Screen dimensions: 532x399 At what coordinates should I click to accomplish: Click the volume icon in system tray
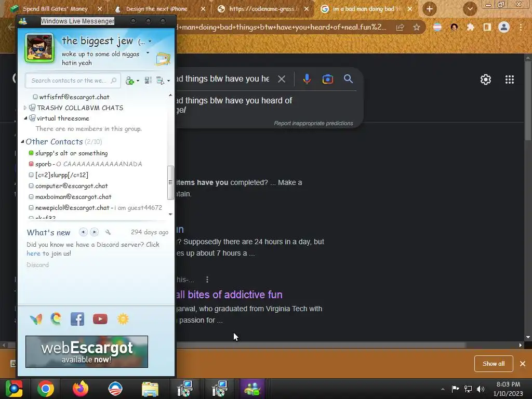481,389
